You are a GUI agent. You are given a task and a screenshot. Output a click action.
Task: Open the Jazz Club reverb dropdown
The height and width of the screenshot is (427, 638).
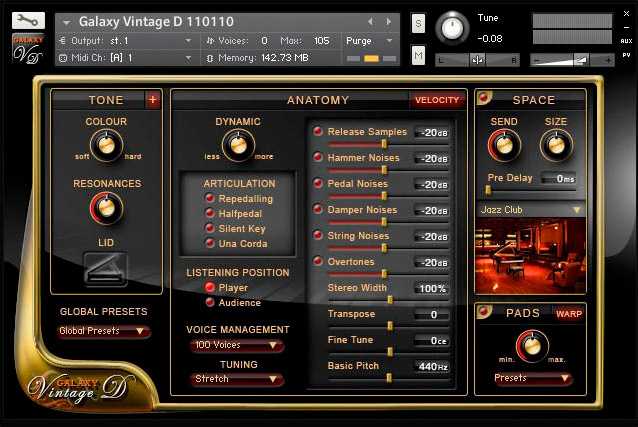pos(529,210)
